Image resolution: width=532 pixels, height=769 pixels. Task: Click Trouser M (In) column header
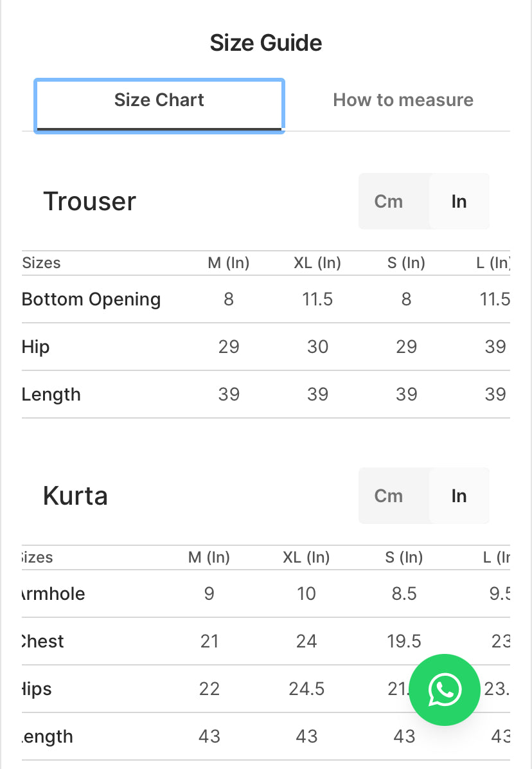point(229,263)
